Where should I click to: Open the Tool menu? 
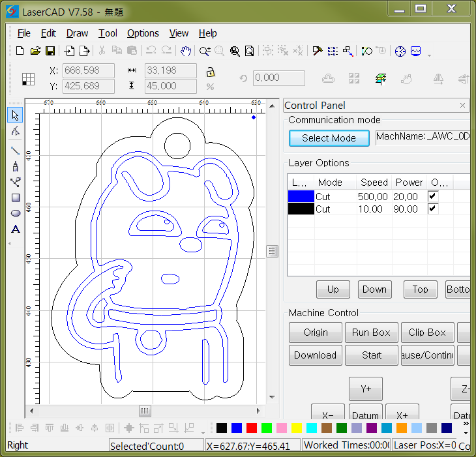pyautogui.click(x=108, y=33)
